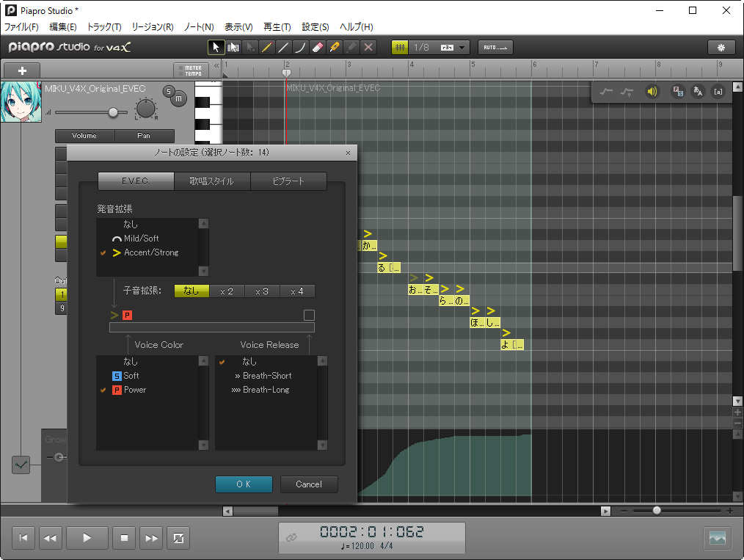Select Soft voice color

(x=147, y=375)
